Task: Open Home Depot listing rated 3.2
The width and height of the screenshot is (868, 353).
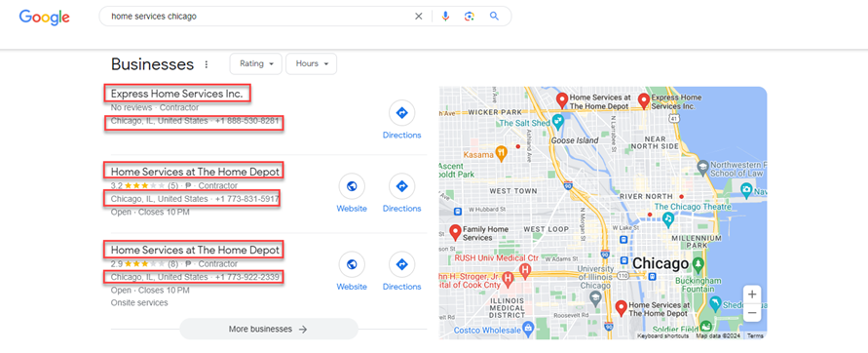Action: [x=195, y=172]
